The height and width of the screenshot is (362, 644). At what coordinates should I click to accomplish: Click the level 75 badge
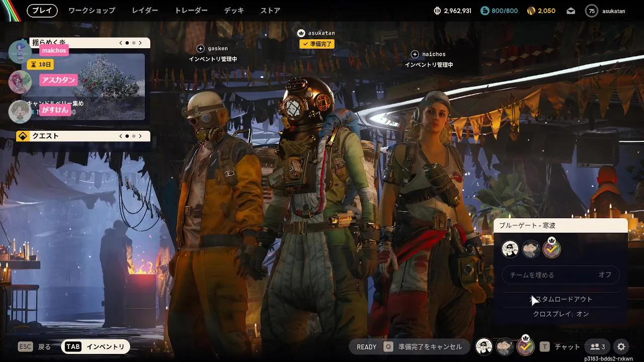[592, 11]
